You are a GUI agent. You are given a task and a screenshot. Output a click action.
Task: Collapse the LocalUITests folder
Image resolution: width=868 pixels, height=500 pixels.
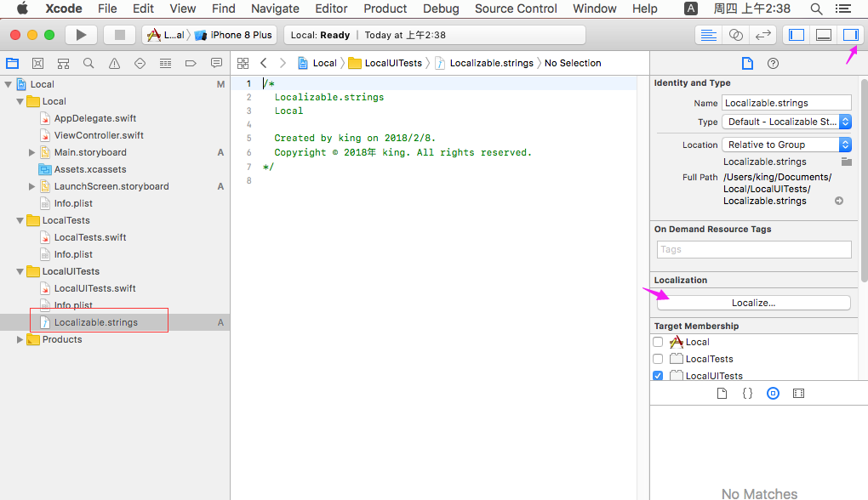coord(20,271)
